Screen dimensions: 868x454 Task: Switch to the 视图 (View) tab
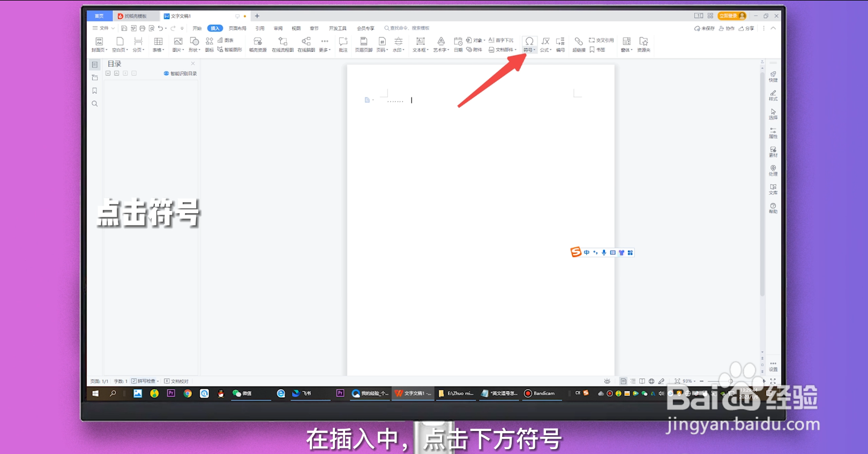(296, 28)
